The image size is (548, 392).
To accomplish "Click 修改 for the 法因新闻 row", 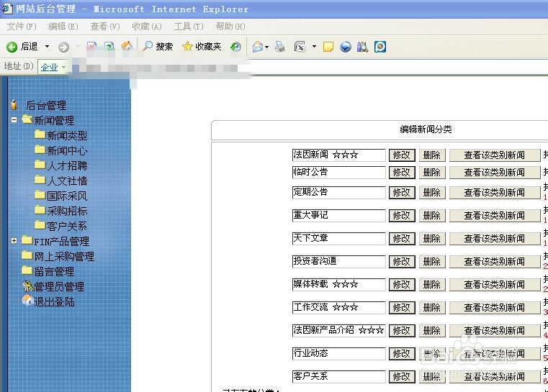I will (402, 155).
